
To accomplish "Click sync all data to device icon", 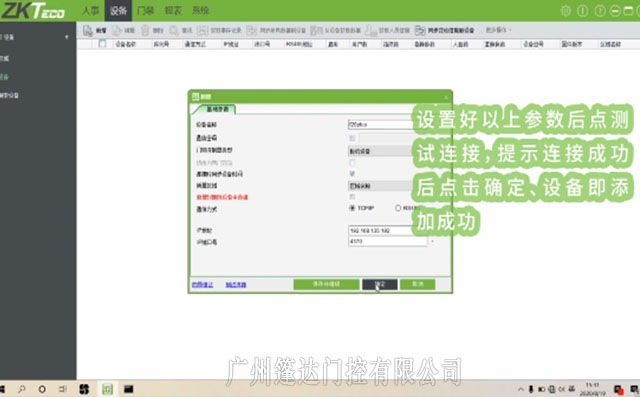I will coord(252,31).
